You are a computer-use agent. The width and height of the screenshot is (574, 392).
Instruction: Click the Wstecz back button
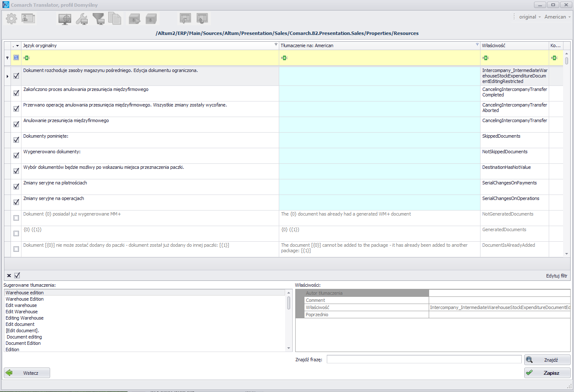[x=27, y=373]
